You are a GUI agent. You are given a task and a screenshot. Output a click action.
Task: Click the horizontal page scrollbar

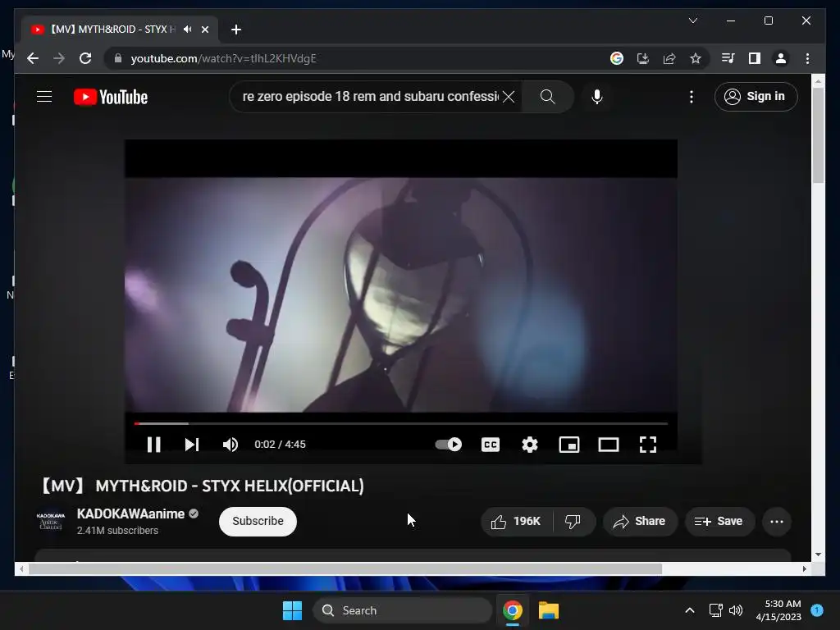(x=345, y=569)
